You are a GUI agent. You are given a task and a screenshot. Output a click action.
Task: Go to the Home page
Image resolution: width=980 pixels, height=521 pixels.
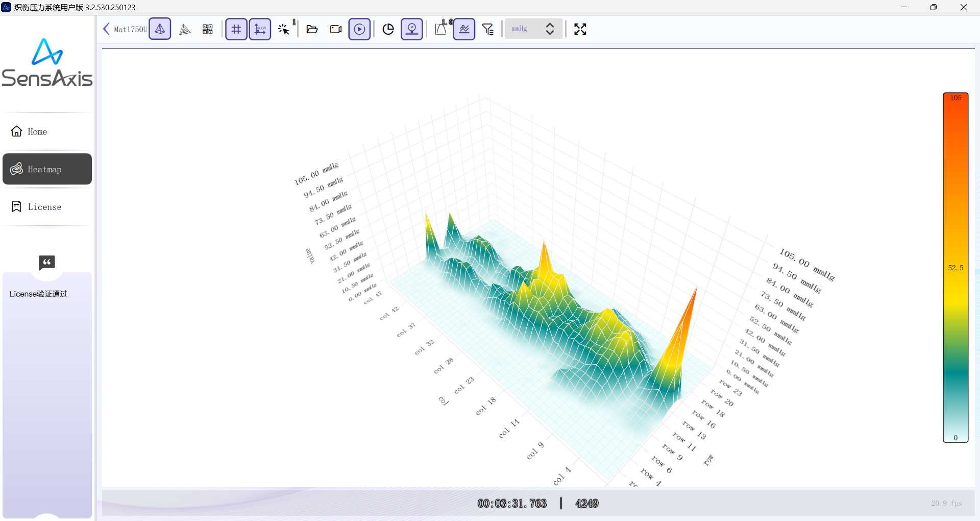click(x=47, y=131)
